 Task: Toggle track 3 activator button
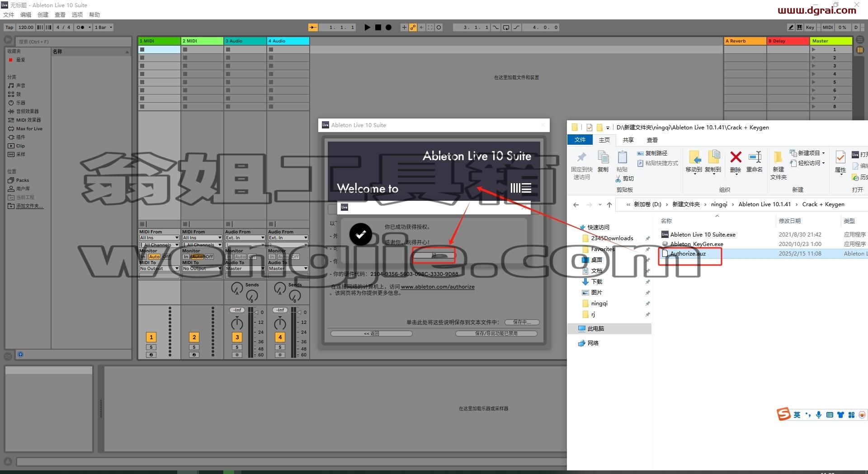[237, 337]
